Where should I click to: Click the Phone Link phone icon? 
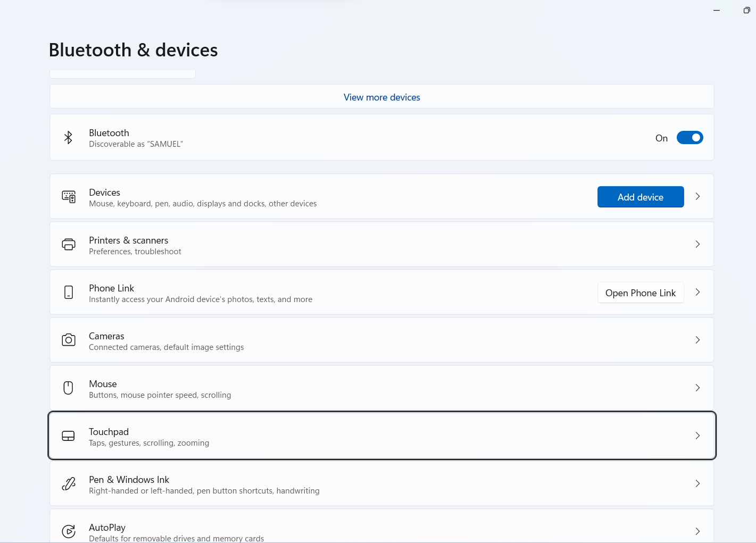point(69,292)
